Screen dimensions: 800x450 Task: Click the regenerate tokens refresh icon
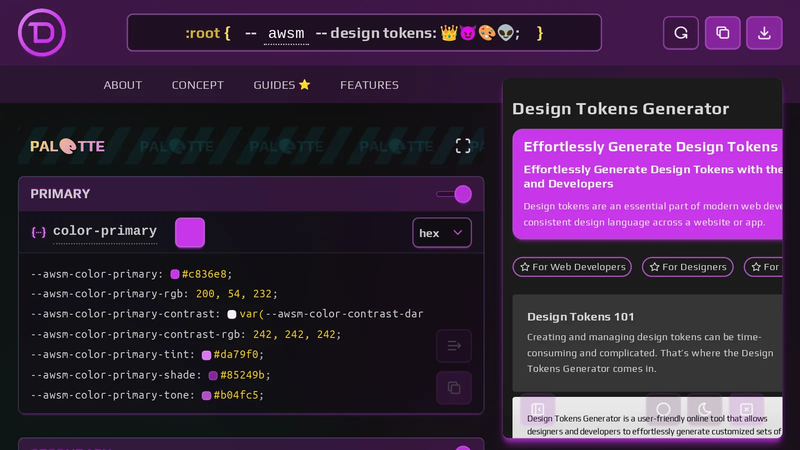[x=681, y=33]
